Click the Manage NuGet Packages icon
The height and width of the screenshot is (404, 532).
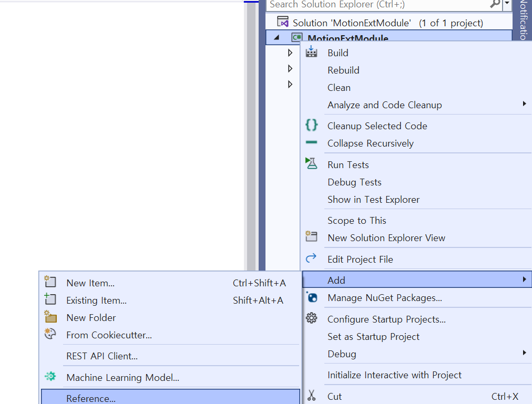click(311, 297)
